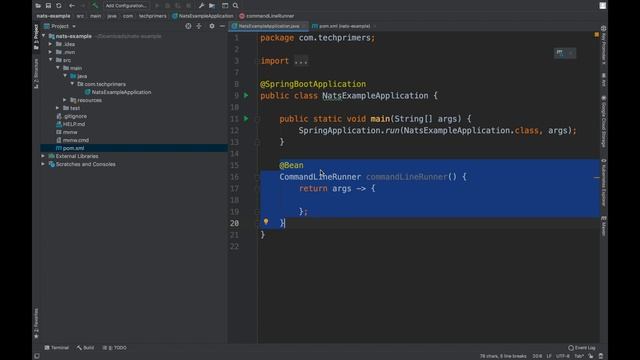Select .gitignore file in tree

coord(72,116)
